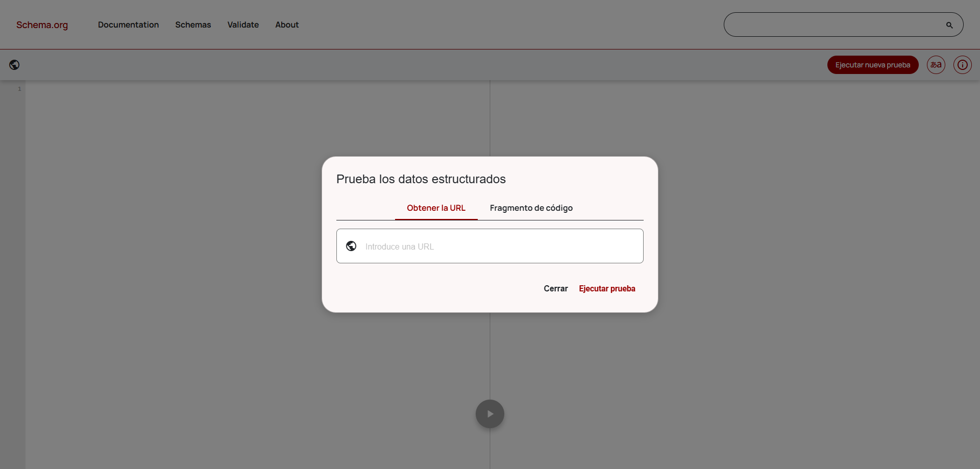Click the globe icon inside the URL field

tap(351, 245)
